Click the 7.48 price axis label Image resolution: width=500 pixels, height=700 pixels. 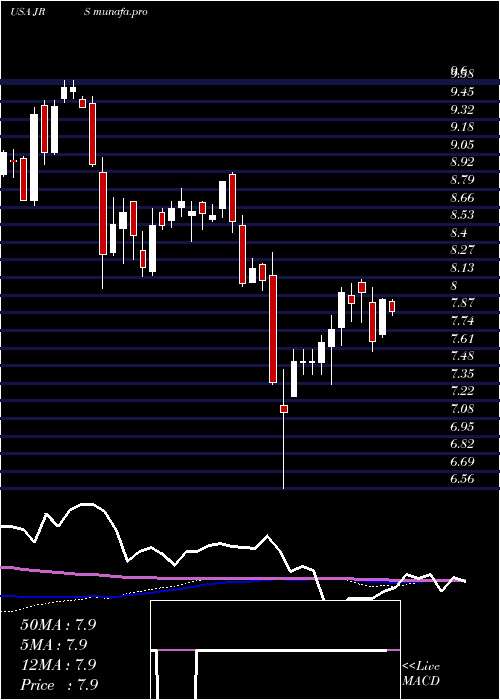(x=462, y=356)
